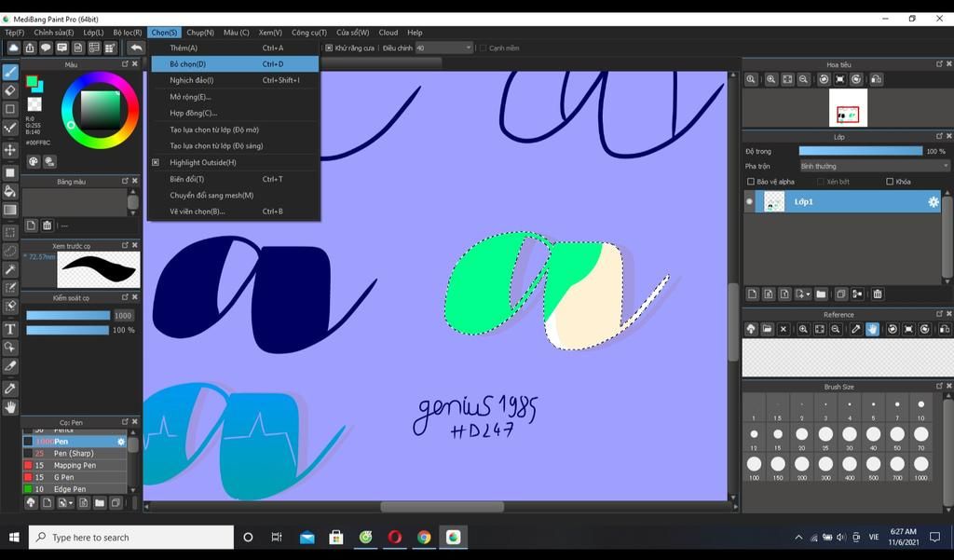Zoom in on the Hoa tiêu navigator
The image size is (954, 560).
coord(770,79)
